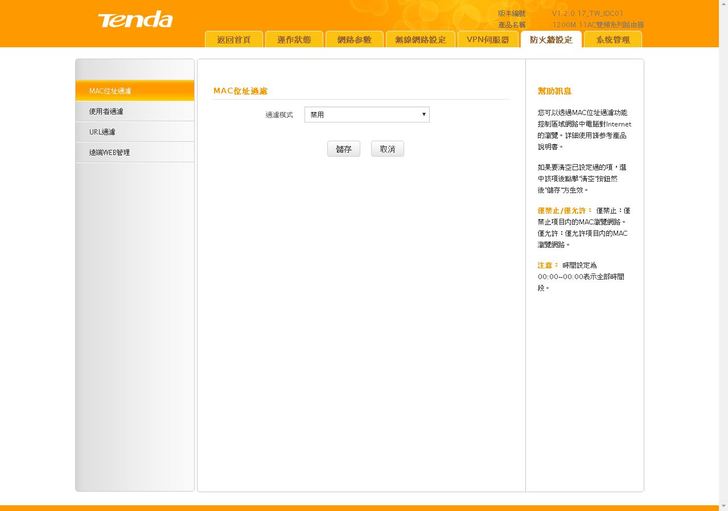Viewport: 728px width, 511px height.
Task: Click the 取消 button
Action: click(387, 149)
